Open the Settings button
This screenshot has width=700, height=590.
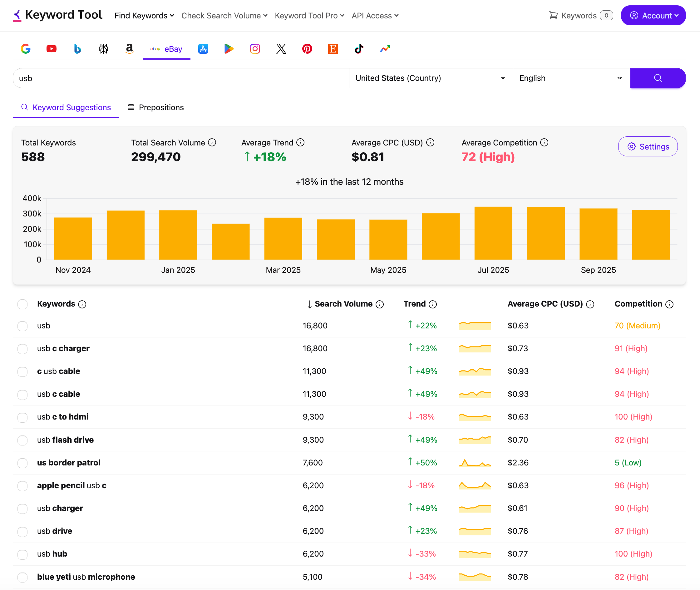[648, 146]
